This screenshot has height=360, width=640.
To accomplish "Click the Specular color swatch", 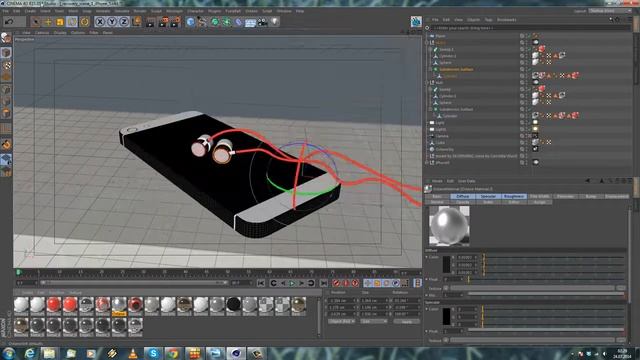I will tap(447, 317).
